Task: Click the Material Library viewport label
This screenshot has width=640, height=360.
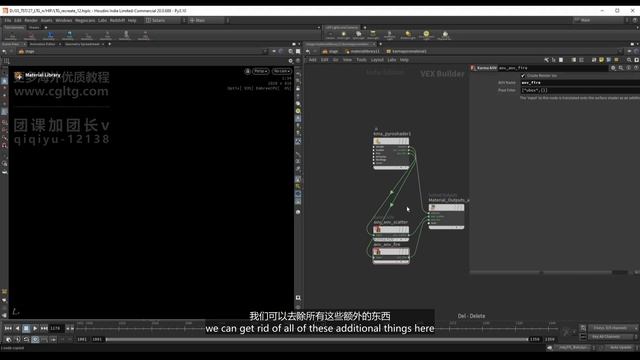Action: 43,75
